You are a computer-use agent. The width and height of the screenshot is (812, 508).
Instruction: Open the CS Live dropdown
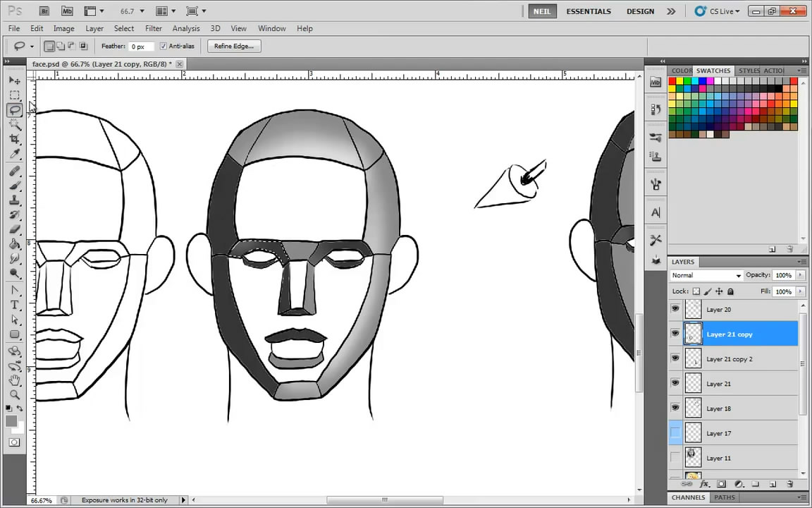(x=718, y=11)
